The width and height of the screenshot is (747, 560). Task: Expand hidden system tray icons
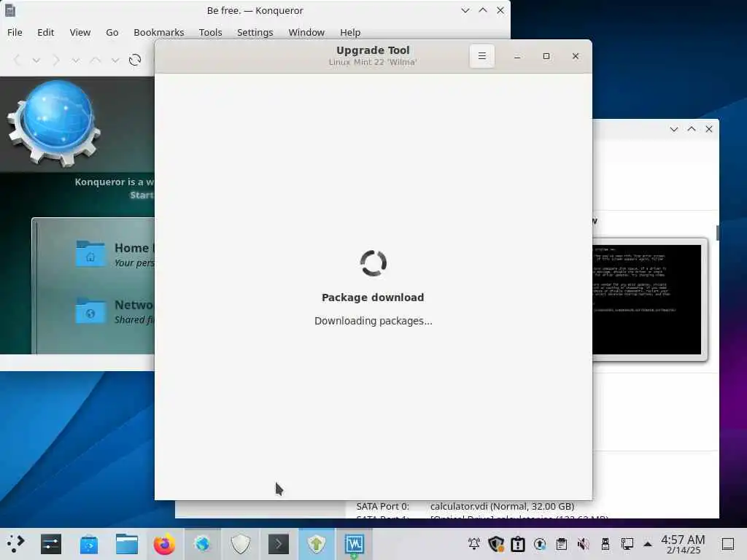coord(648,544)
